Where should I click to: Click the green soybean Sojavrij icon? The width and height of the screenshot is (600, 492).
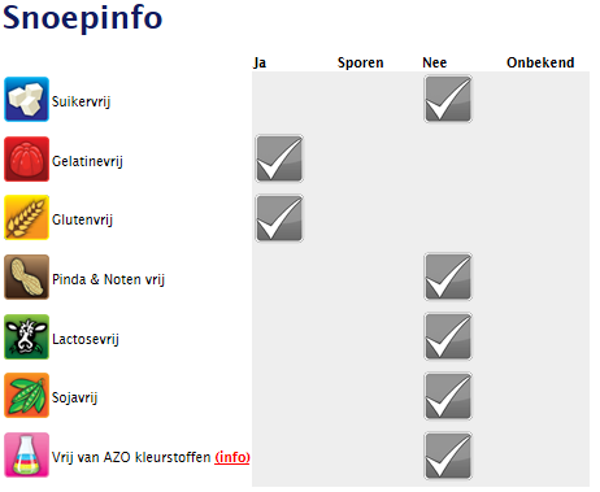pos(27,396)
